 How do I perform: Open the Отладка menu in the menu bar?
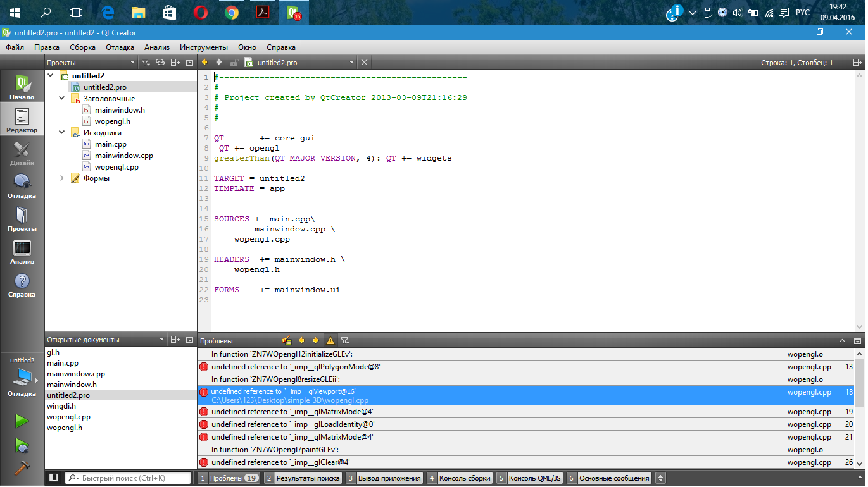(120, 47)
